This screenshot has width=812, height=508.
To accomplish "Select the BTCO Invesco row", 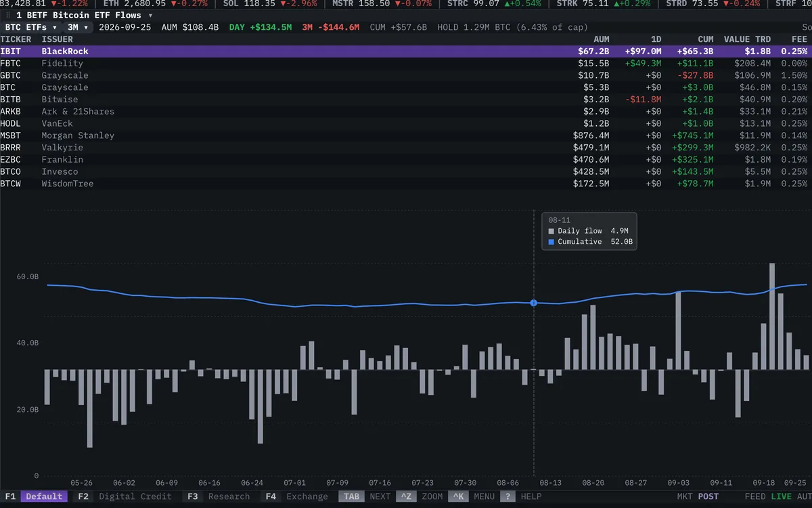I will [406, 172].
